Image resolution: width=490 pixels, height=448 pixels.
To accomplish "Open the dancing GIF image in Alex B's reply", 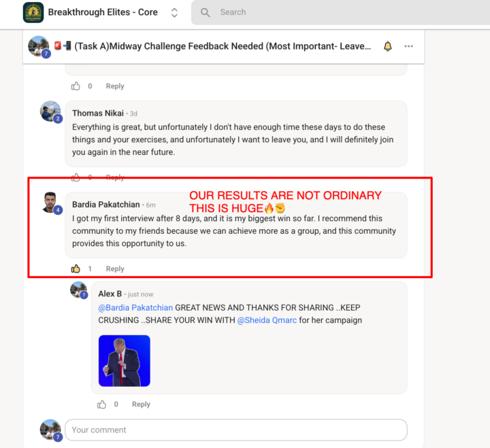I will [x=125, y=361].
